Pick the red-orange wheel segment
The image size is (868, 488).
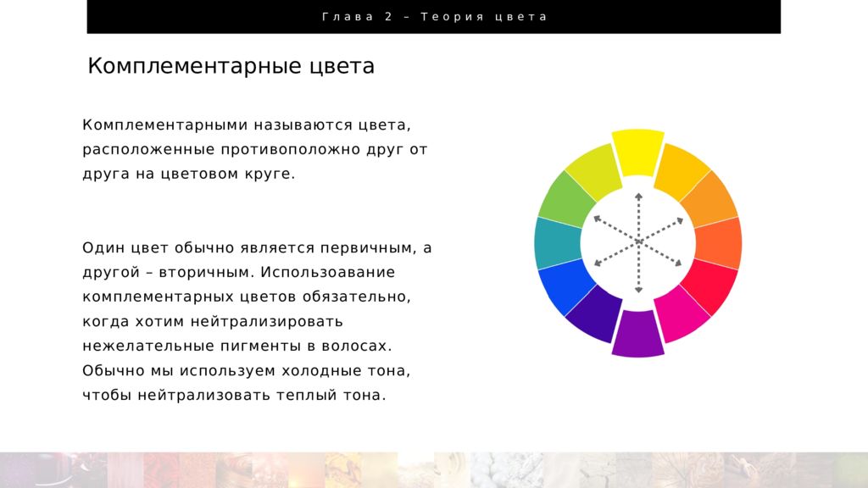[x=720, y=243]
